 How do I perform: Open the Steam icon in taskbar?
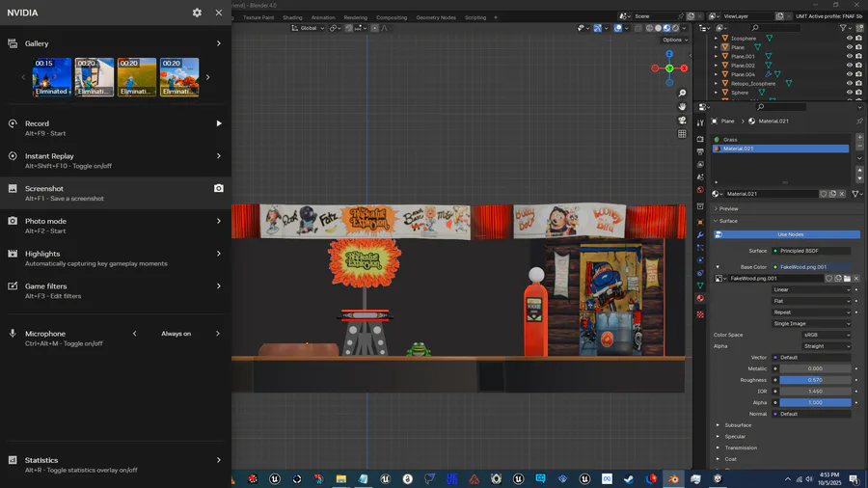click(x=630, y=478)
